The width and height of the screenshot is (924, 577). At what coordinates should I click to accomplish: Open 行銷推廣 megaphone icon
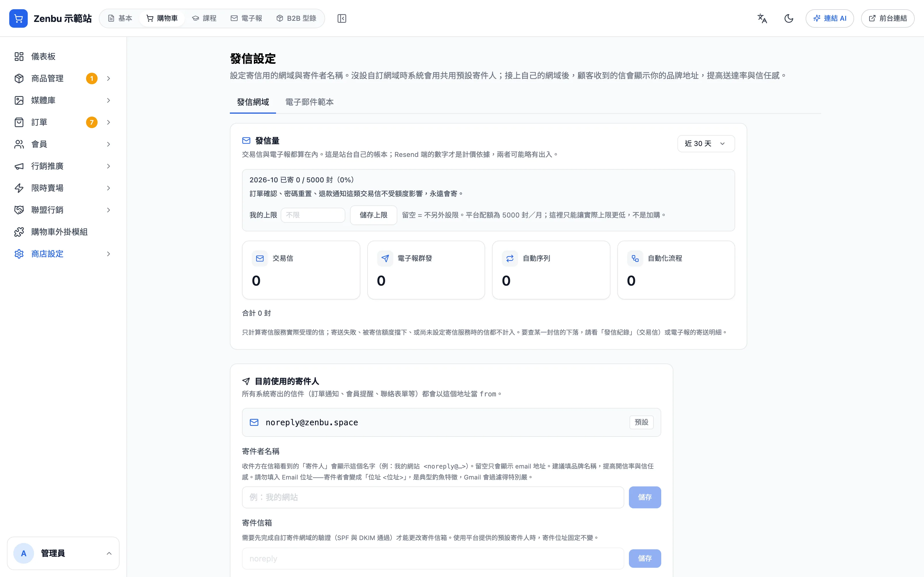coord(19,166)
